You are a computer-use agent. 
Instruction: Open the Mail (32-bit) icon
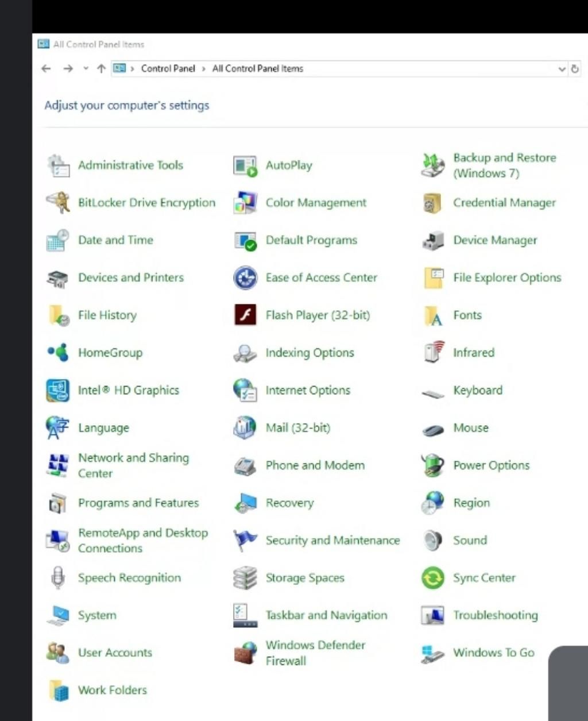245,428
